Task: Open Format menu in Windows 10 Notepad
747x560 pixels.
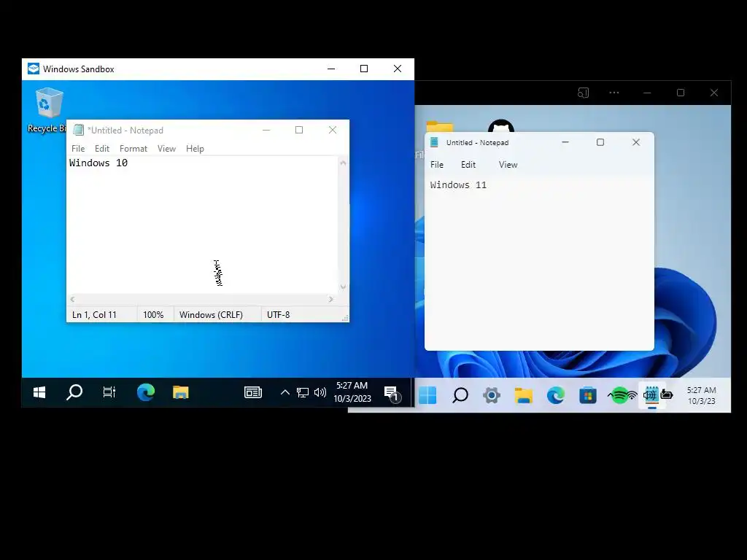Action: (133, 149)
